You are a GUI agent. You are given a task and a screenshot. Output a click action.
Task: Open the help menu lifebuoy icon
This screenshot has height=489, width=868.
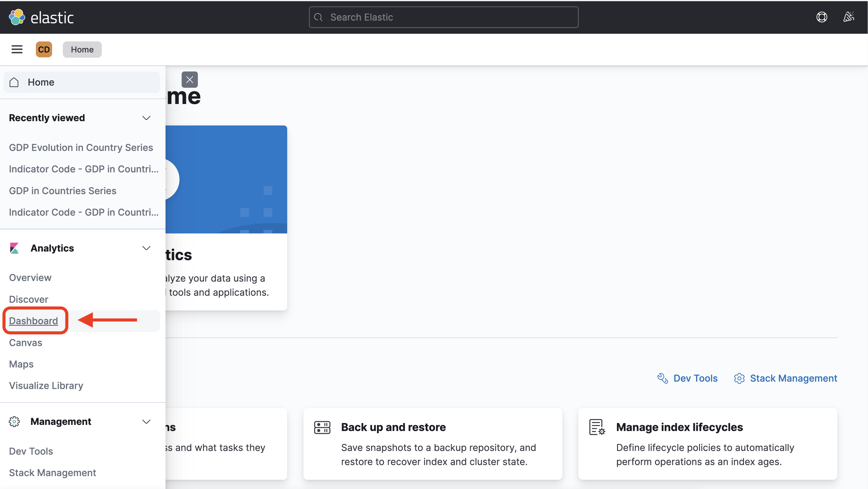pyautogui.click(x=821, y=17)
